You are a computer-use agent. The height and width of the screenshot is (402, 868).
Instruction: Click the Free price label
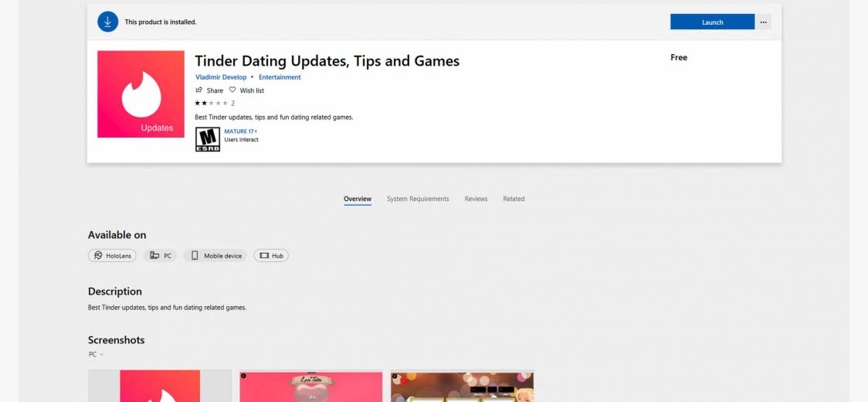coord(679,58)
